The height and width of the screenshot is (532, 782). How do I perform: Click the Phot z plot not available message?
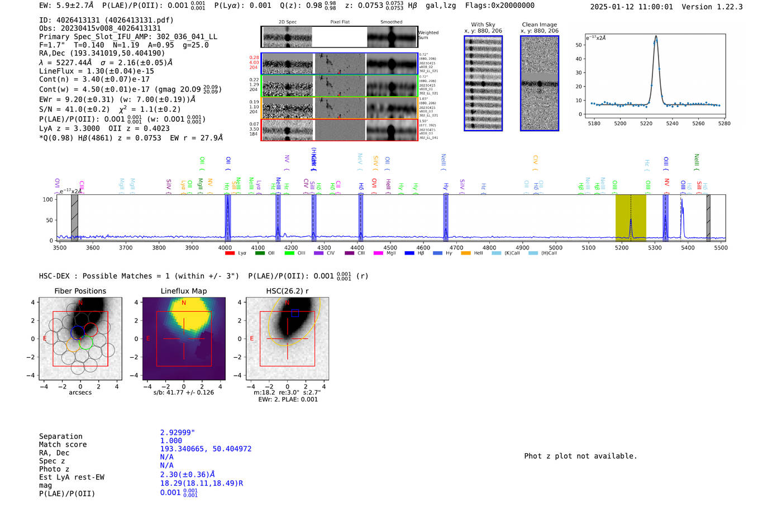580,456
